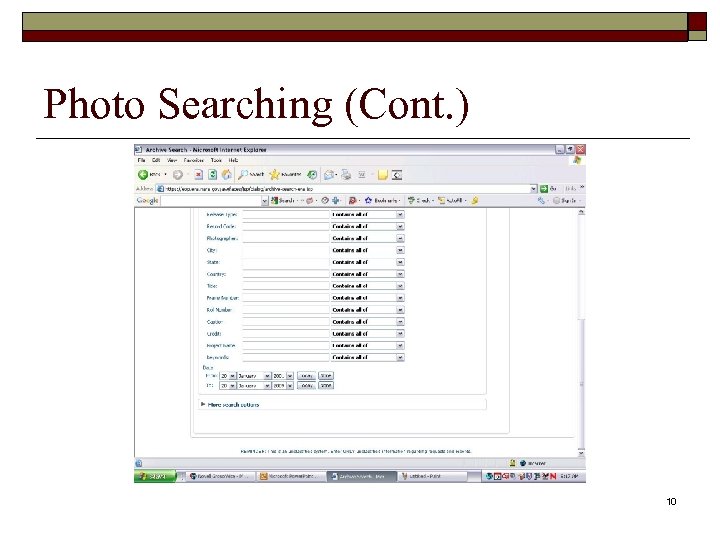Open State match dropdown

click(x=367, y=262)
